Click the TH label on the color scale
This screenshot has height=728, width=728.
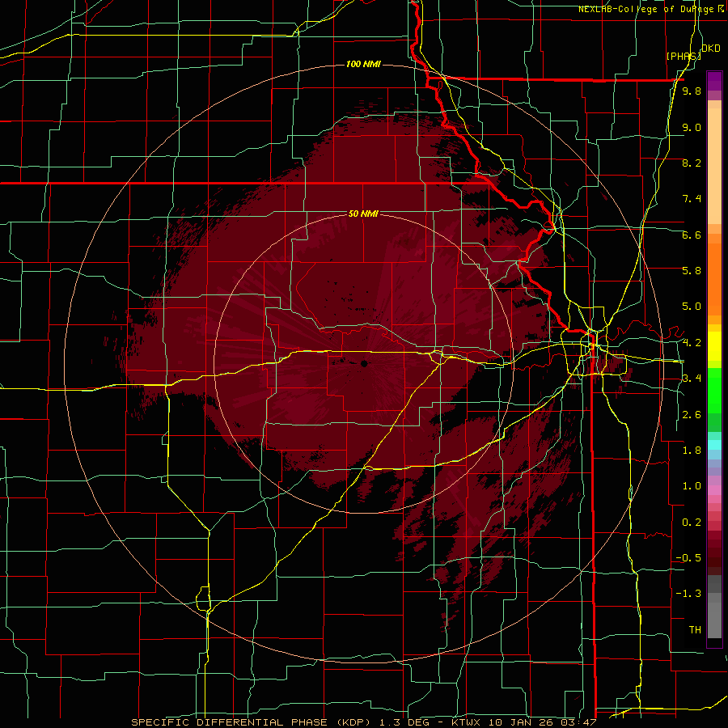pyautogui.click(x=695, y=630)
